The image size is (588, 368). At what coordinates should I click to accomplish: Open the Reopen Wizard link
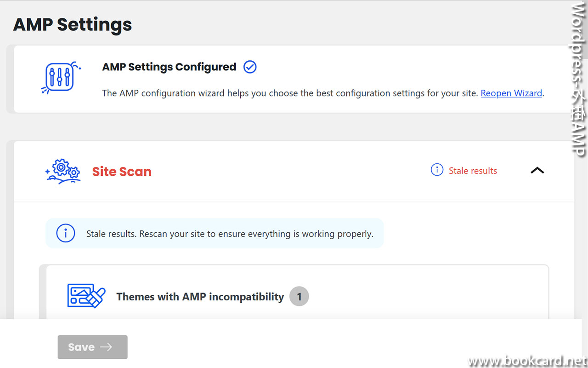[x=511, y=93]
